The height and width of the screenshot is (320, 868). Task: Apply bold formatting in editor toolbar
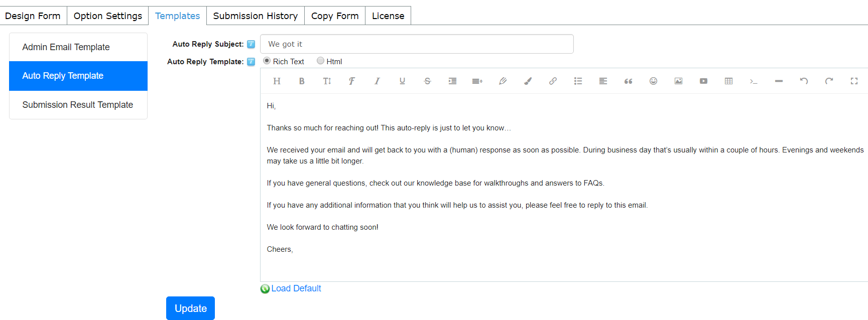click(302, 81)
